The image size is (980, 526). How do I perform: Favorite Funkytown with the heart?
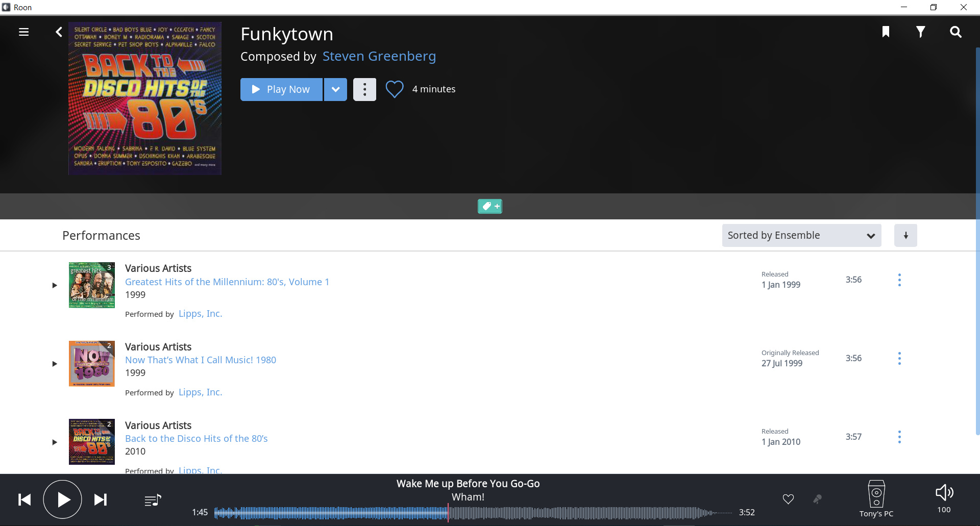click(395, 89)
